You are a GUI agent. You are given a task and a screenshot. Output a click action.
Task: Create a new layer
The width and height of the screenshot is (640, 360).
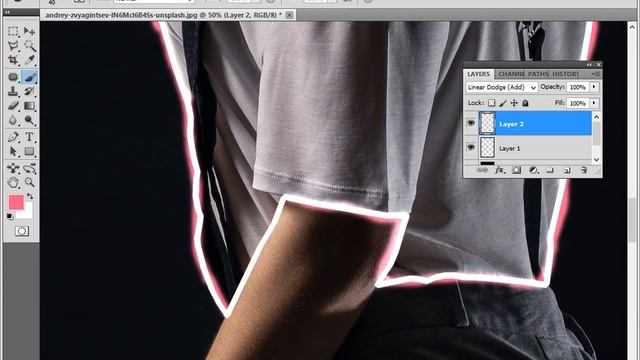point(567,170)
